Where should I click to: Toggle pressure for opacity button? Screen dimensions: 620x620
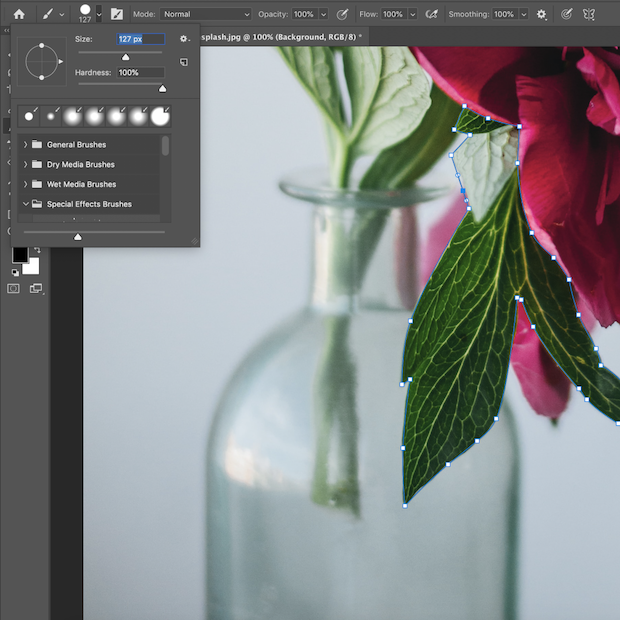[342, 15]
